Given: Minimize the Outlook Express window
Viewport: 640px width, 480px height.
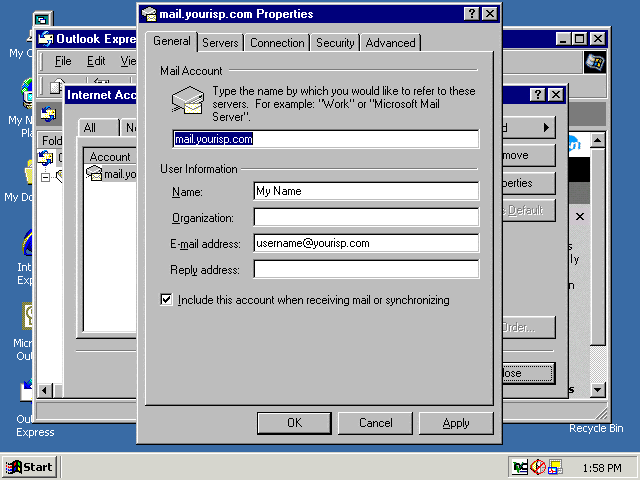Looking at the screenshot, I should pos(563,39).
